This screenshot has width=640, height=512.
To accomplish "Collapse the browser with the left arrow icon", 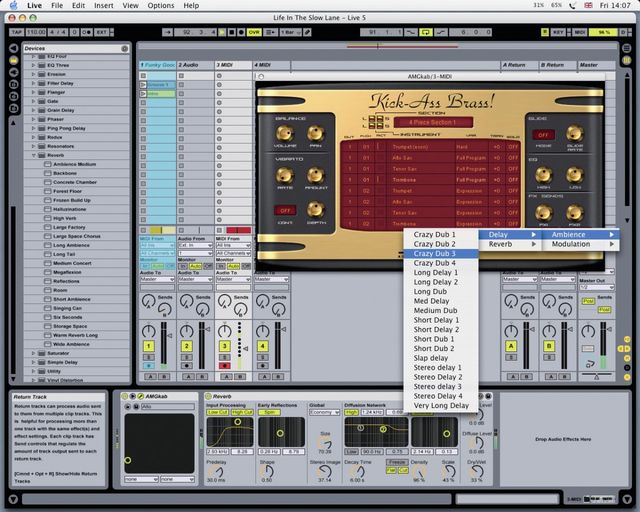I will (x=13, y=48).
